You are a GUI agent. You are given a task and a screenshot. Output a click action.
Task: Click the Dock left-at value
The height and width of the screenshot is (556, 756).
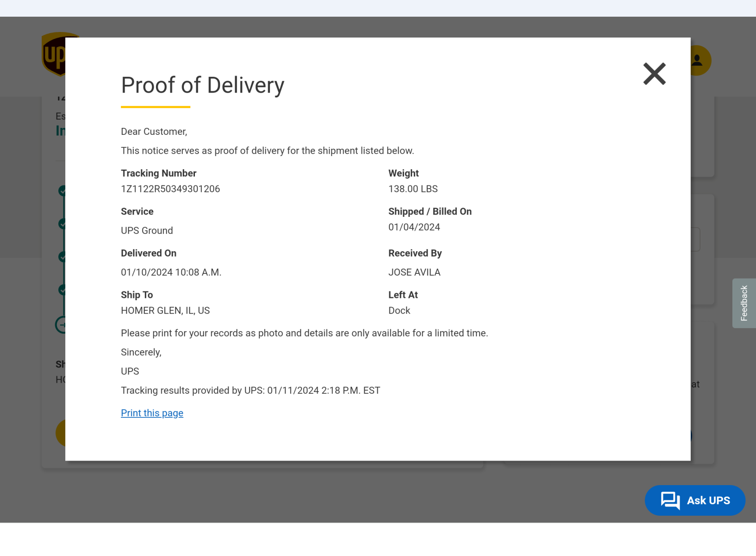(x=399, y=310)
